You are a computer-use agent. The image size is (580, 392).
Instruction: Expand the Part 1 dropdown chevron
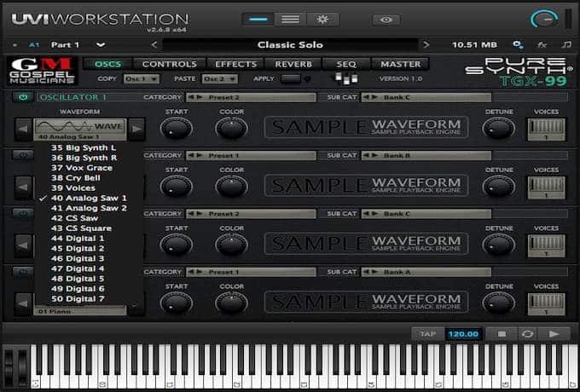[x=101, y=45]
